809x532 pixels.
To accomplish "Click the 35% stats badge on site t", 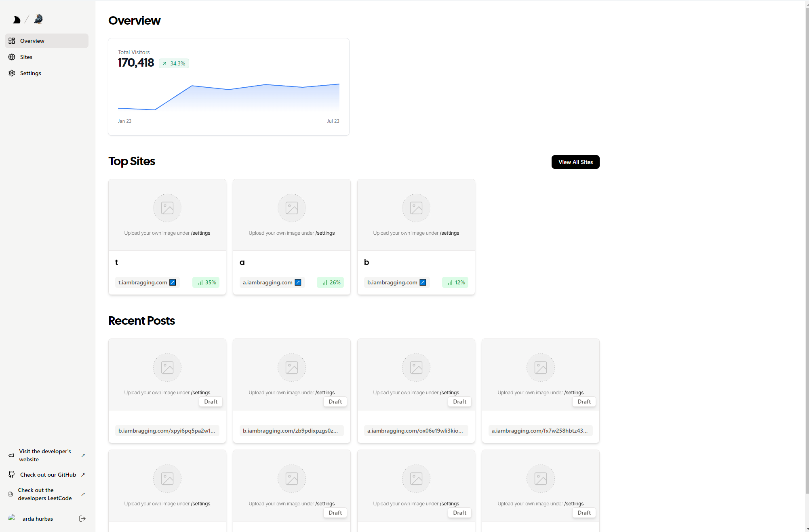I will 206,282.
